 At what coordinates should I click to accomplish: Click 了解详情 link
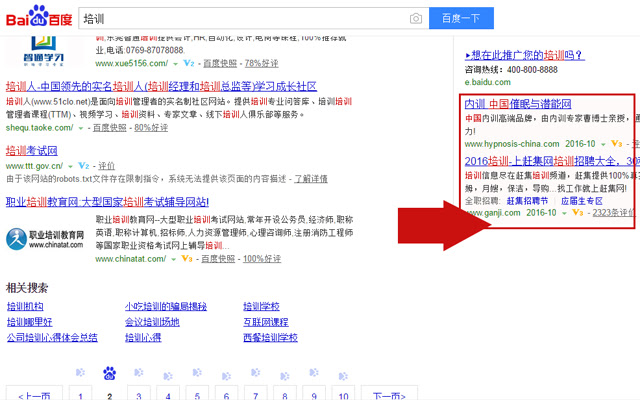[x=311, y=179]
